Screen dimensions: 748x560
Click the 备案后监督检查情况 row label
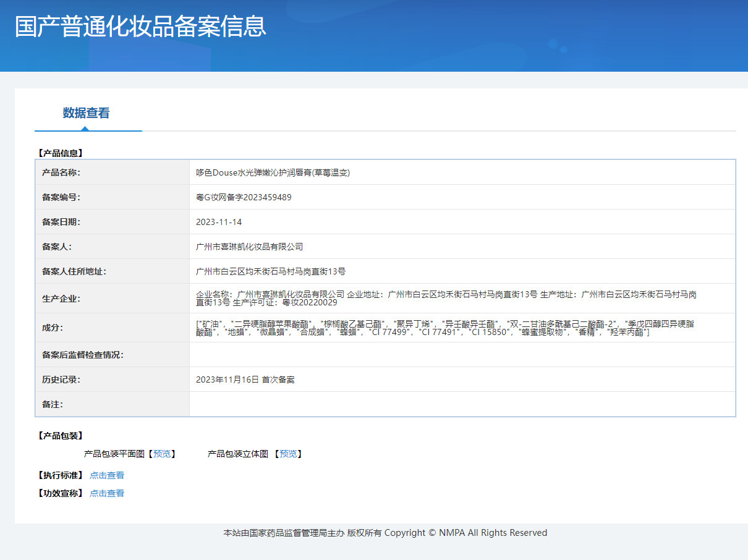click(82, 355)
